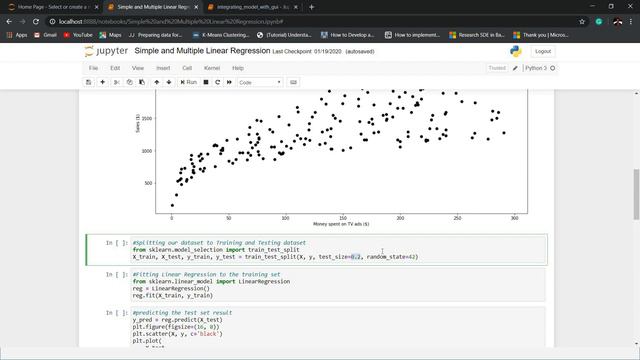Open the Preparing data for bookmark

pos(155,35)
